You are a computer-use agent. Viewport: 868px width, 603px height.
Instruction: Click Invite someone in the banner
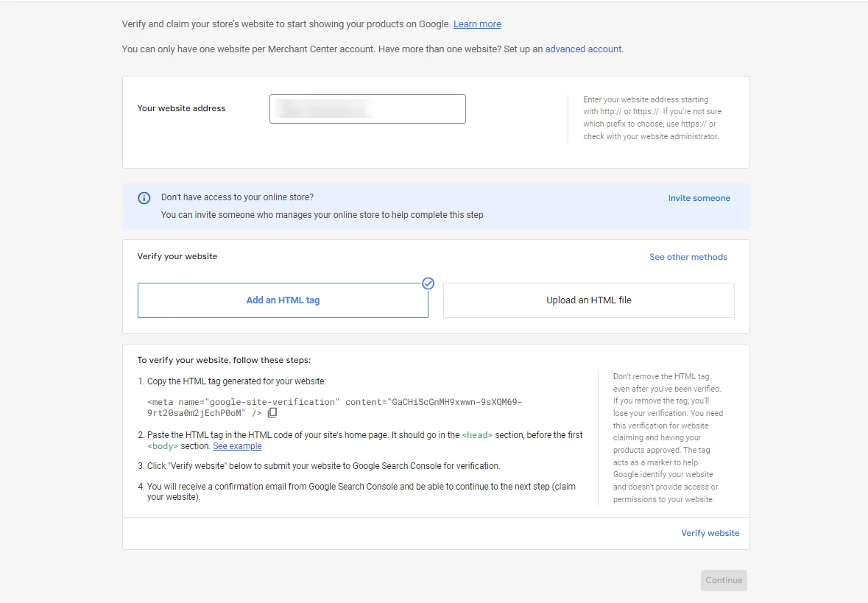(699, 198)
